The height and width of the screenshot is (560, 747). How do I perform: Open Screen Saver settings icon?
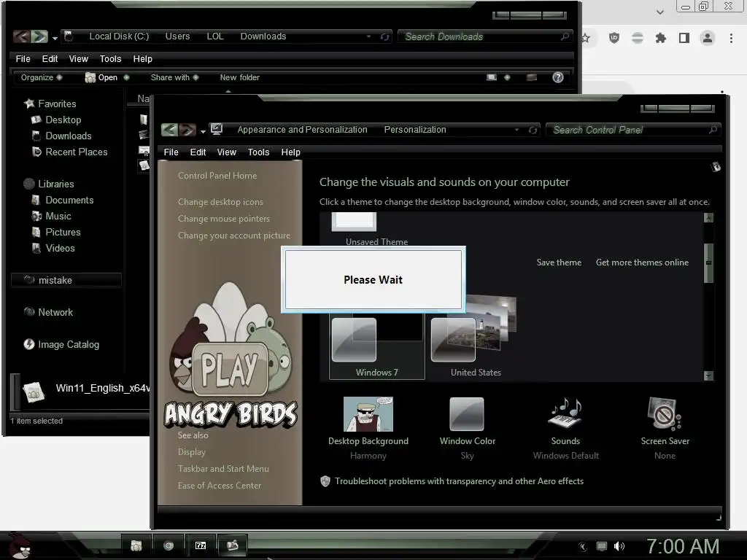point(665,413)
